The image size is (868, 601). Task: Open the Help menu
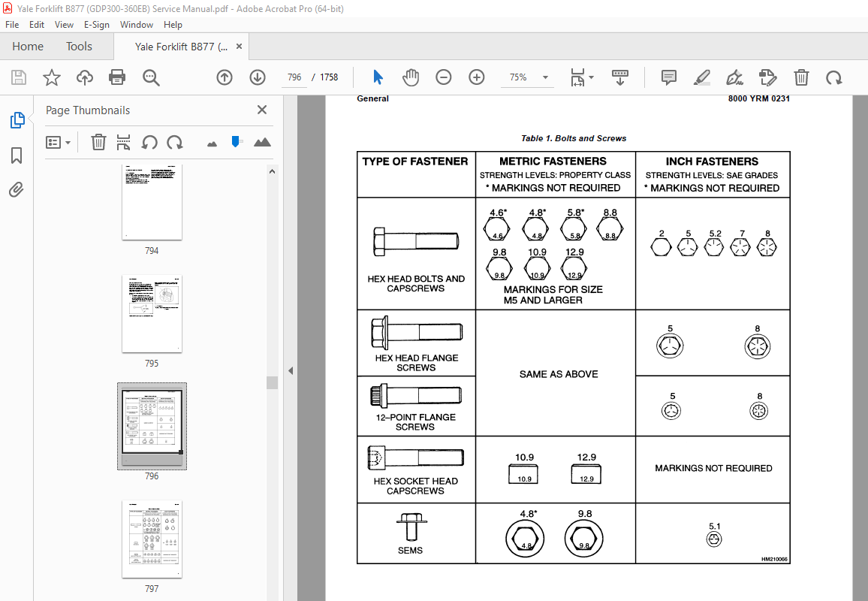173,24
